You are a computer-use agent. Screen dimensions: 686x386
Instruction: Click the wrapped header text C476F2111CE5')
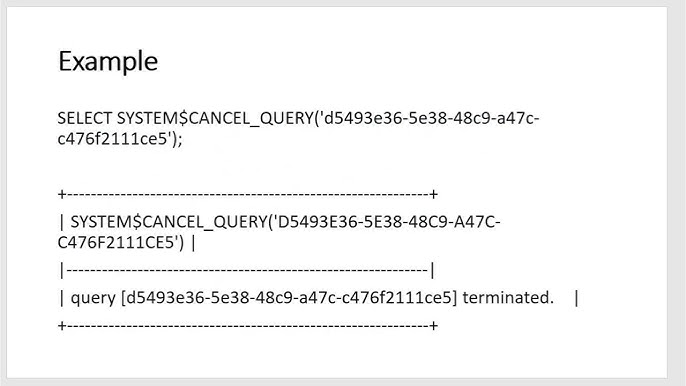(121, 242)
